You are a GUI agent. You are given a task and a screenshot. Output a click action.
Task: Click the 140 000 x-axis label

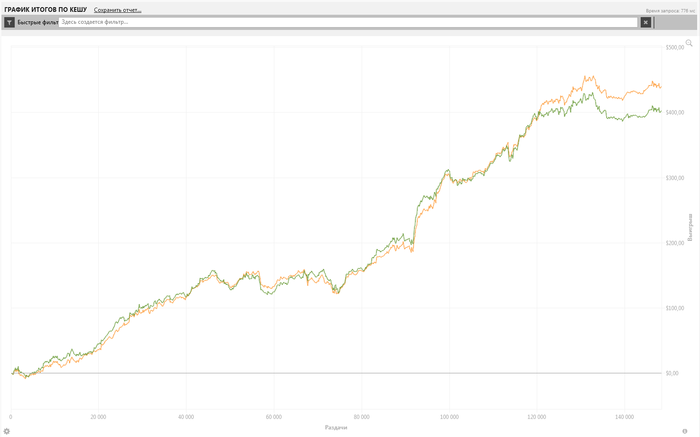(624, 417)
